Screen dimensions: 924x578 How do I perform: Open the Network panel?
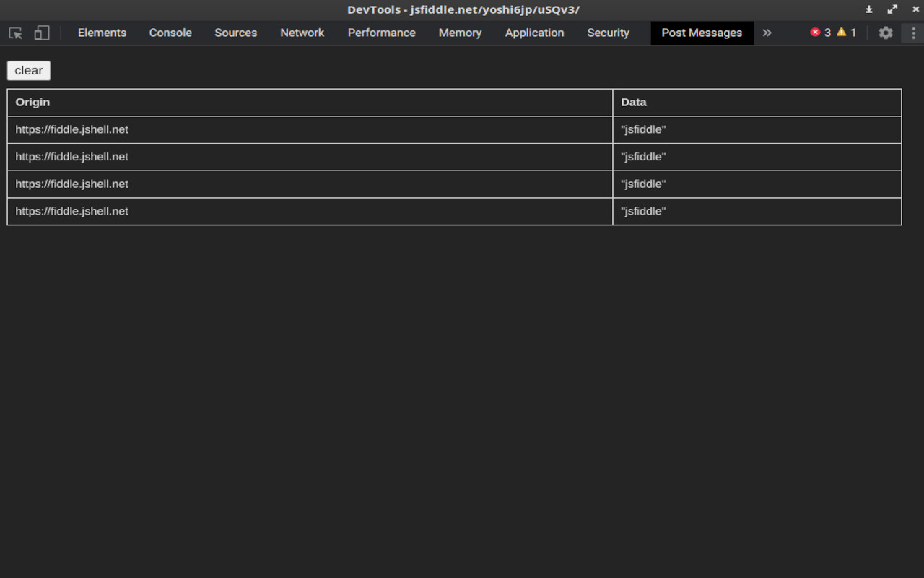click(x=302, y=33)
